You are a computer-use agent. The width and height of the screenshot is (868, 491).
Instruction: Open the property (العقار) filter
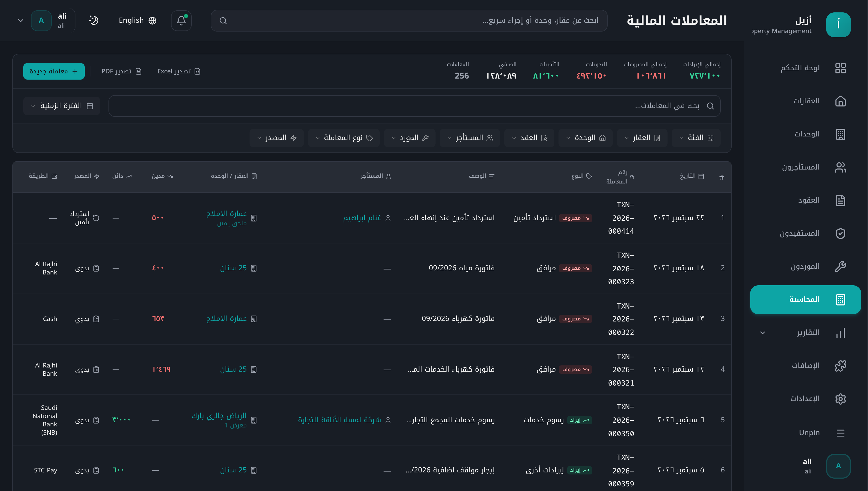pyautogui.click(x=642, y=137)
